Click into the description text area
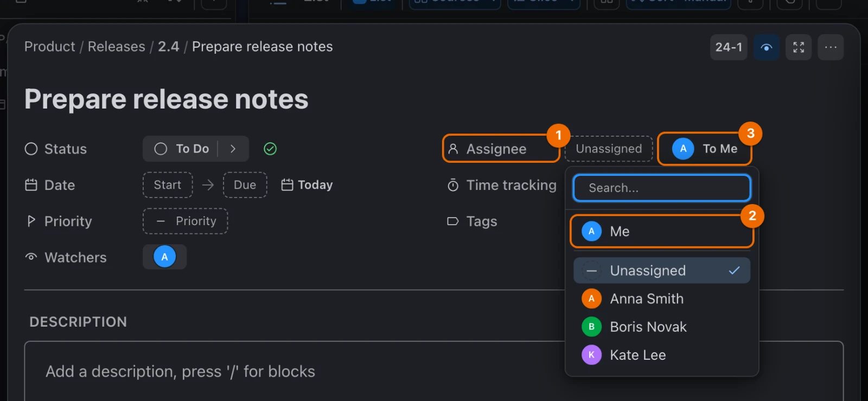The image size is (868, 401). [434, 371]
